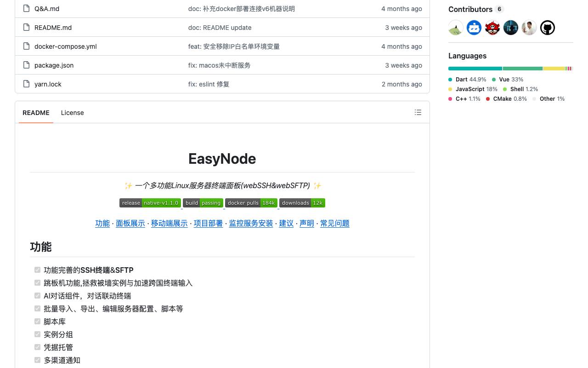Jump to the 移动端展示 section link

[170, 223]
